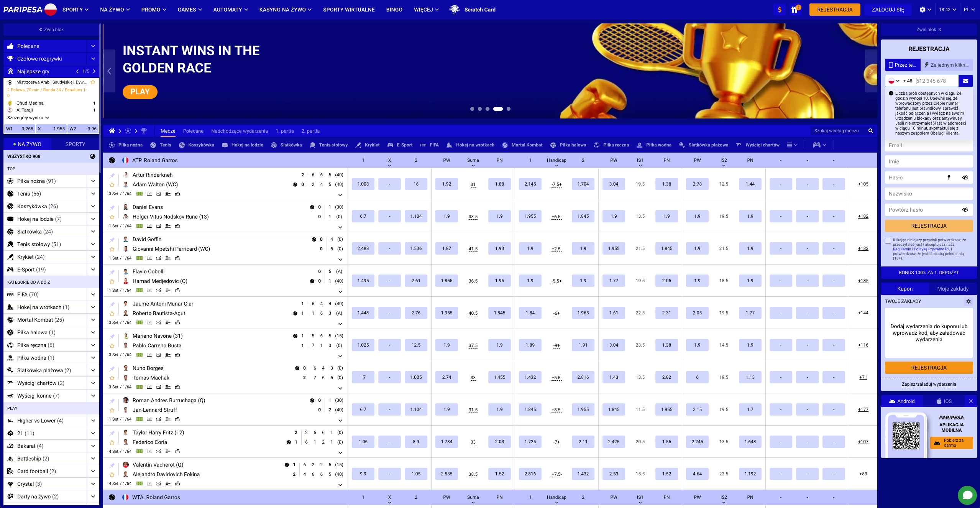
Task: Click the live chat bubble
Action: point(967,495)
